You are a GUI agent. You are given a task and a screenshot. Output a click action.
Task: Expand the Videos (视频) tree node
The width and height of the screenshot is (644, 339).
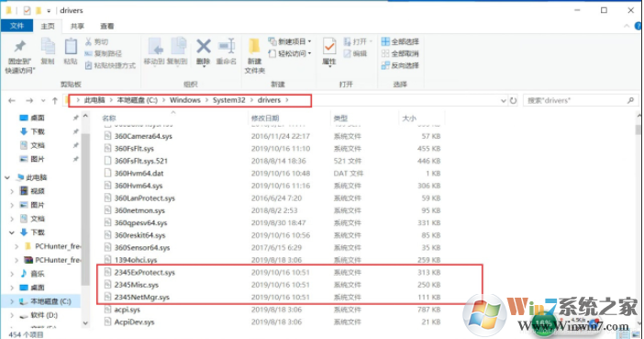coord(12,191)
